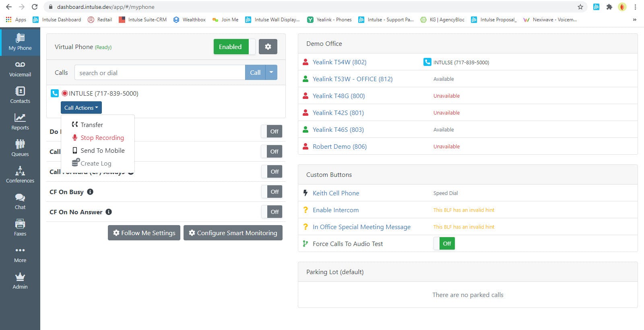Click the Yealink T46S (803) extension link
The width and height of the screenshot is (644, 330).
[338, 129]
